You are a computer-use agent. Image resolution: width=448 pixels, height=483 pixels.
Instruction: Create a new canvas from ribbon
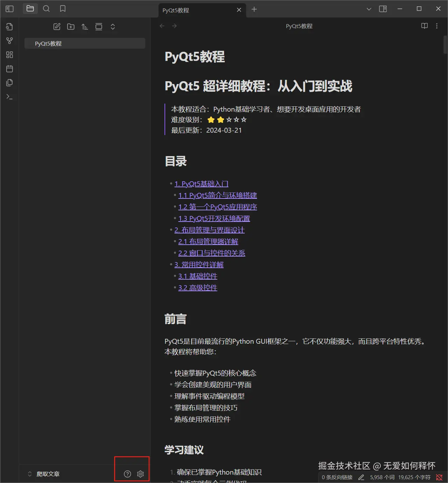[x=9, y=55]
